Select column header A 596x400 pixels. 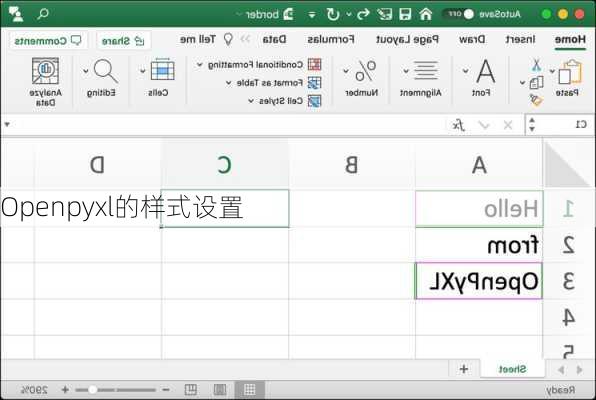(479, 165)
